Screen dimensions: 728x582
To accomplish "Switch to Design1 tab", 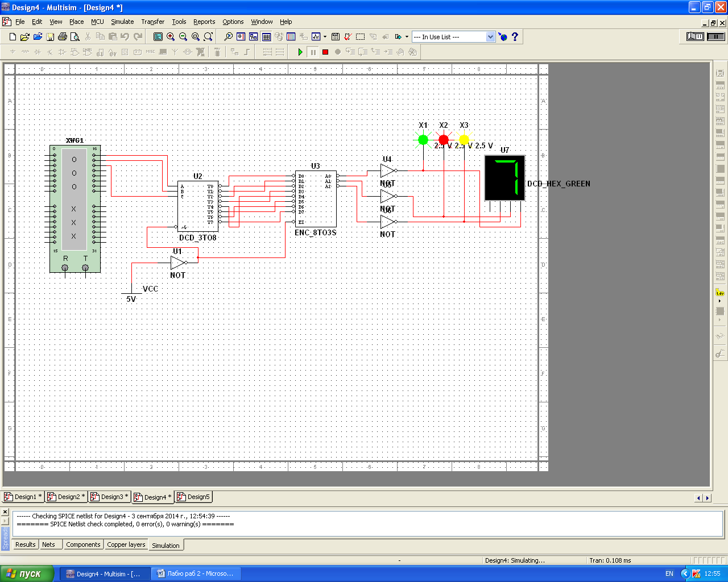I will pyautogui.click(x=23, y=497).
